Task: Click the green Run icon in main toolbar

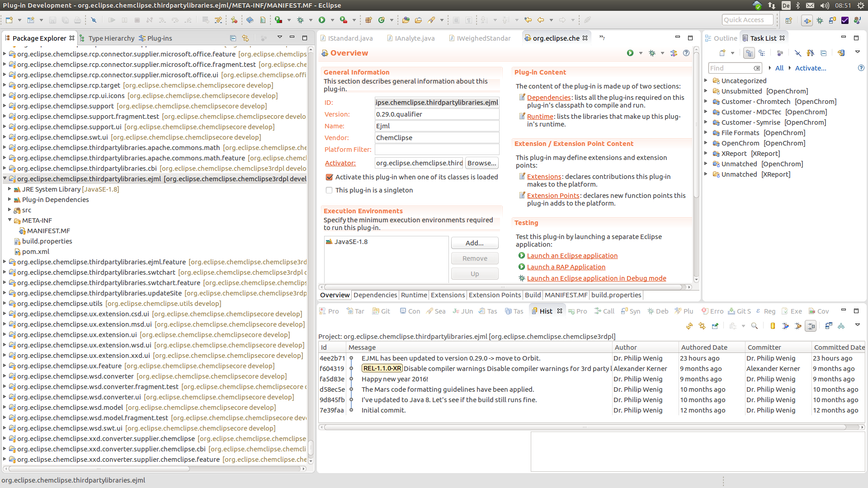Action: pos(322,20)
